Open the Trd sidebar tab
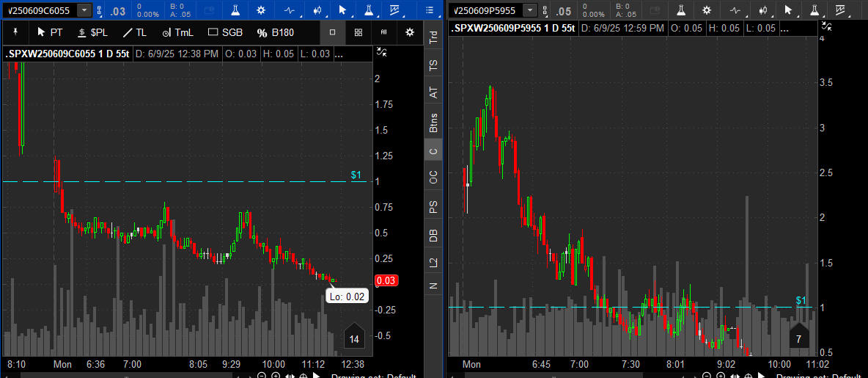The width and height of the screenshot is (868, 378). pyautogui.click(x=433, y=38)
